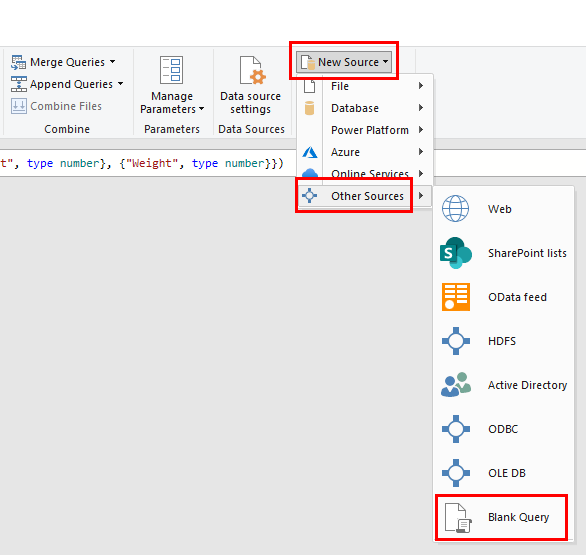Click the OData feed icon
Image resolution: width=586 pixels, height=555 pixels.
point(456,297)
